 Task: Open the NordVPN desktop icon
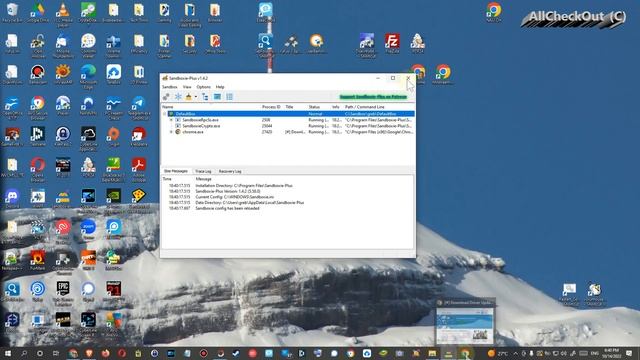point(88,106)
